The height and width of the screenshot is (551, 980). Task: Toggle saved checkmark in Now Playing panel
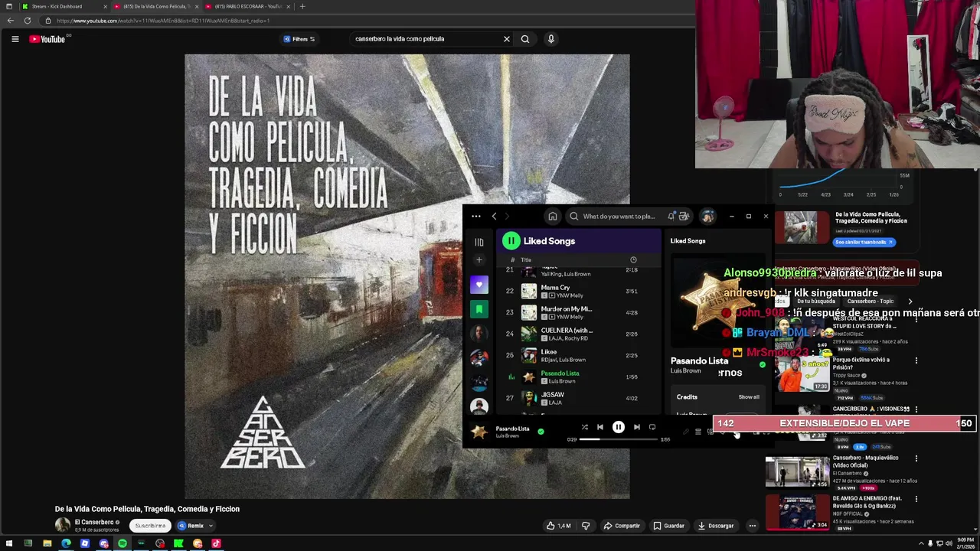763,365
